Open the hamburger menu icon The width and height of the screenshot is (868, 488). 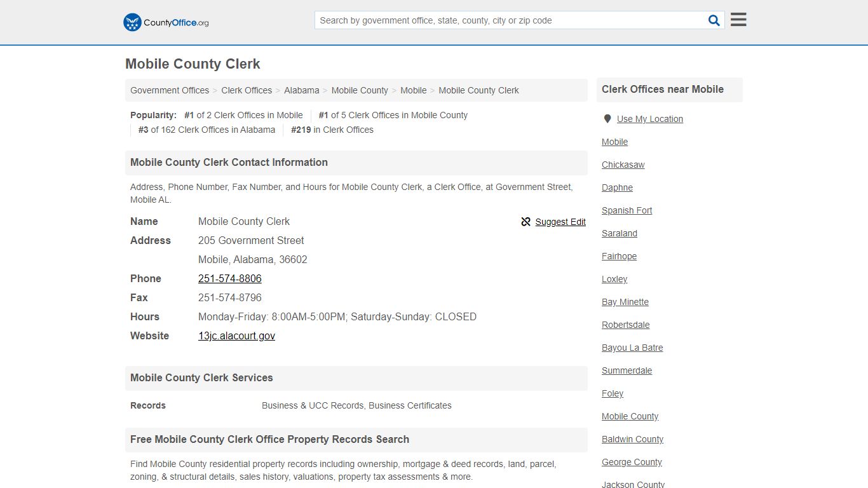(738, 20)
